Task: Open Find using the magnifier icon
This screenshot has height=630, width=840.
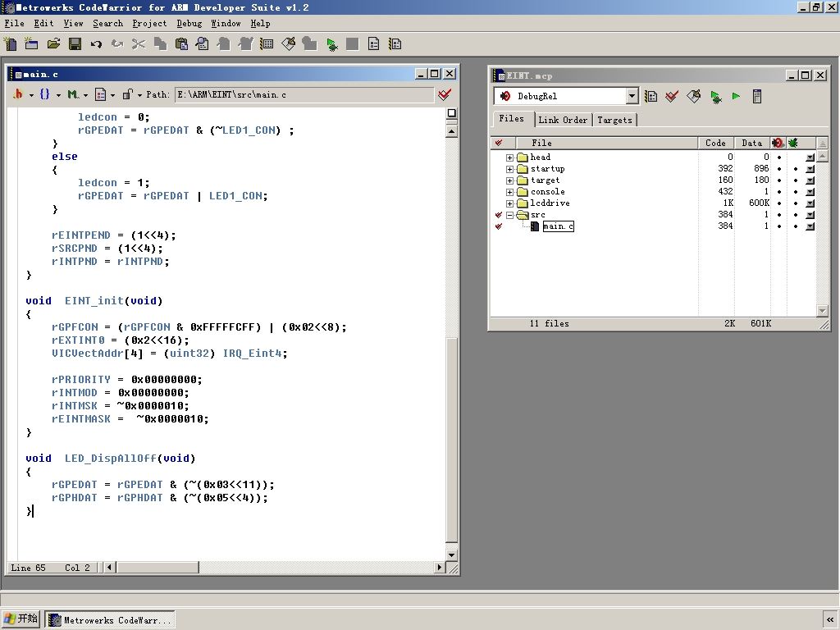Action: (x=203, y=44)
